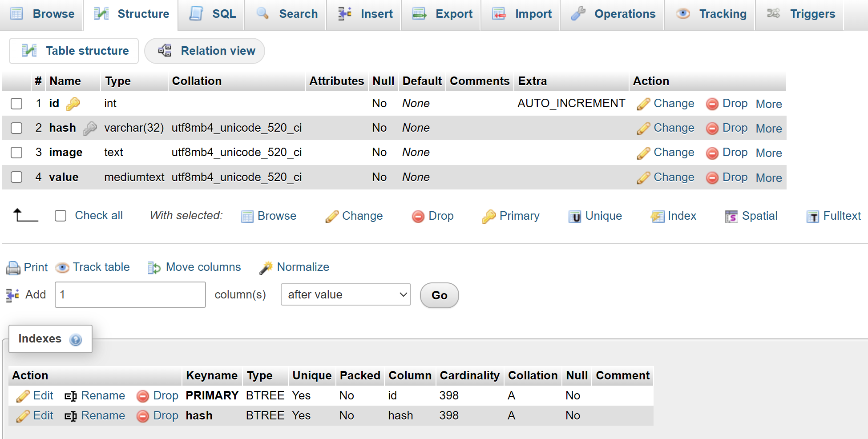Viewport: 868px width, 439px height.
Task: Click the Unique index icon under With selected
Action: click(x=575, y=217)
